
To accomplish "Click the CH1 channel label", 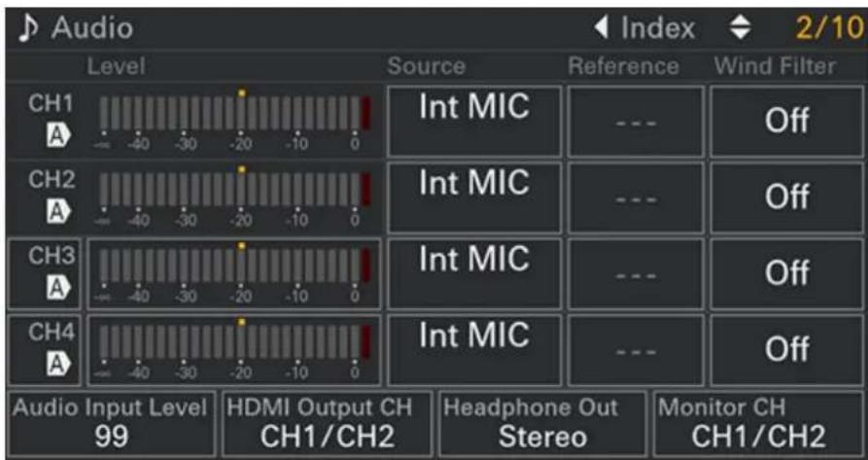I will point(52,105).
